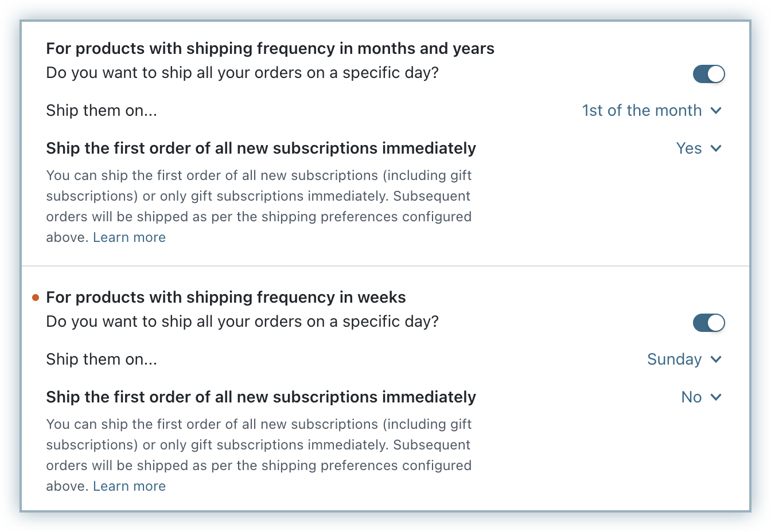This screenshot has height=532, width=771.
Task: Click the specific-day question text in weeks section
Action: [242, 322]
